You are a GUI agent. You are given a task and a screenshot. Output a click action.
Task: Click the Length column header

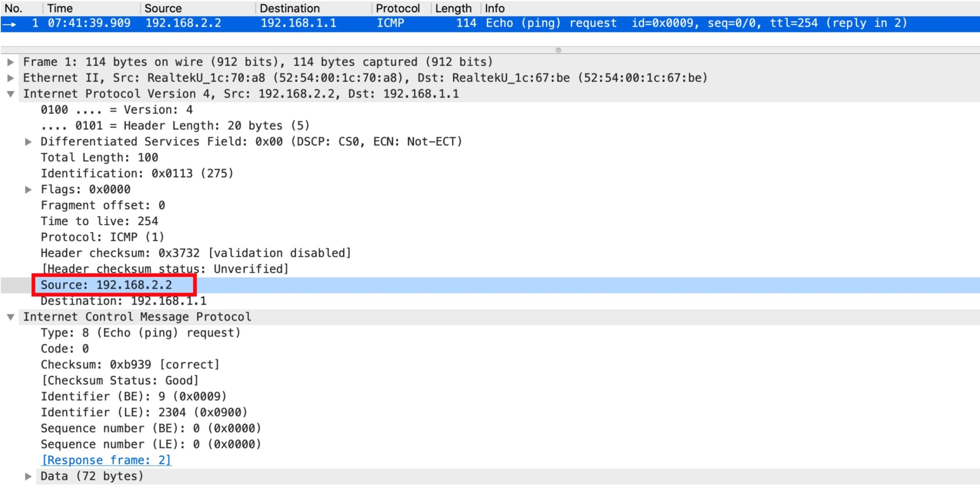(453, 8)
